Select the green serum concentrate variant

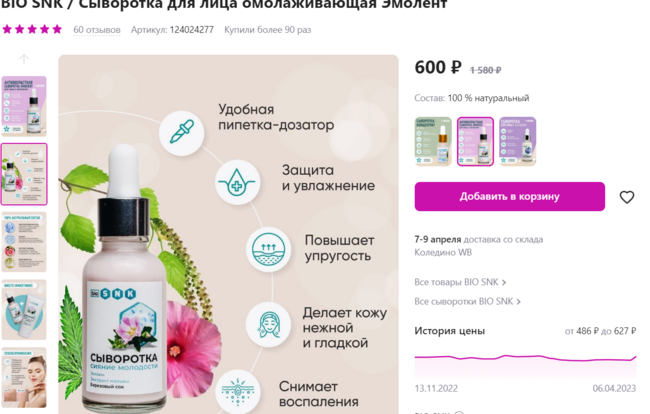433,141
